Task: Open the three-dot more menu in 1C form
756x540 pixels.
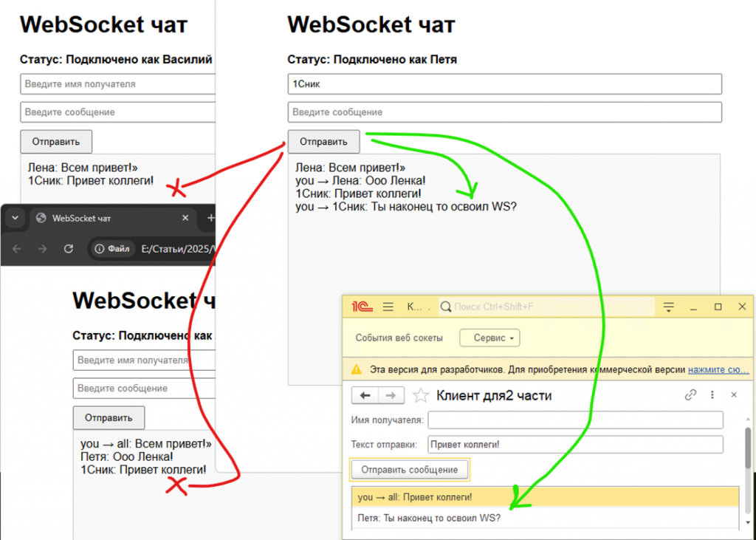Action: pos(712,394)
